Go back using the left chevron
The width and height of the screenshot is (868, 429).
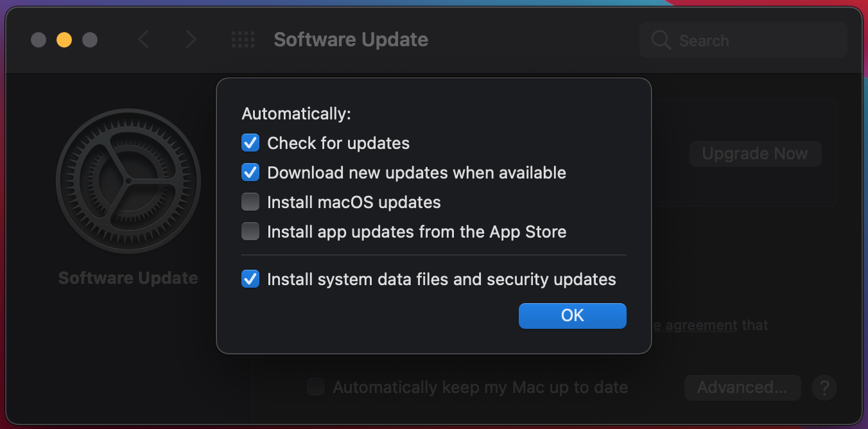pyautogui.click(x=143, y=40)
